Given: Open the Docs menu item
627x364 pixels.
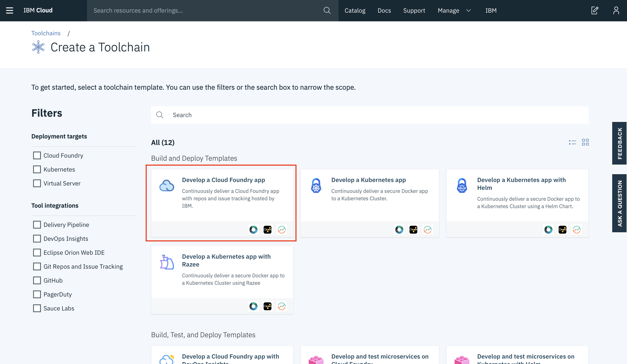Looking at the screenshot, I should click(384, 10).
